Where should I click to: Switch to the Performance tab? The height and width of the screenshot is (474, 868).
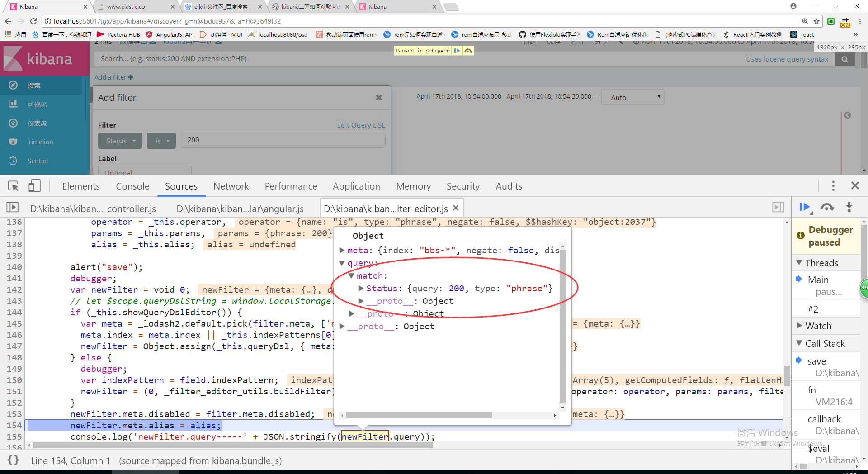(291, 186)
